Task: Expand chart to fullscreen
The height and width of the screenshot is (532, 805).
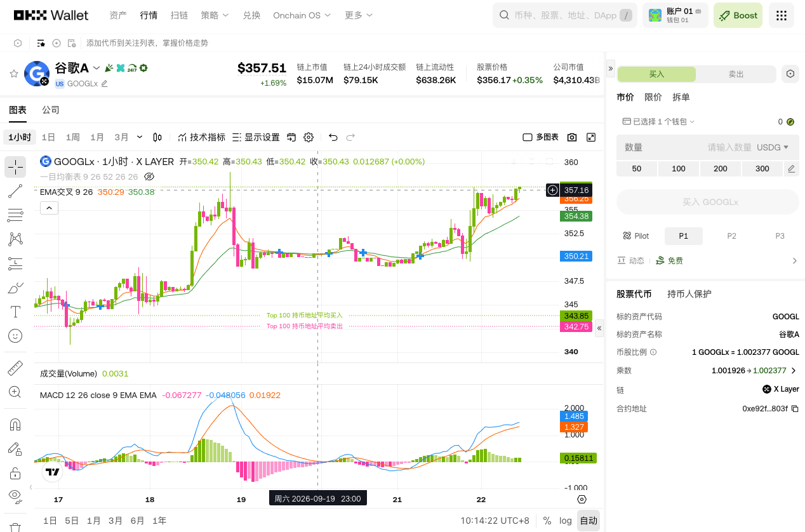Action: click(591, 137)
